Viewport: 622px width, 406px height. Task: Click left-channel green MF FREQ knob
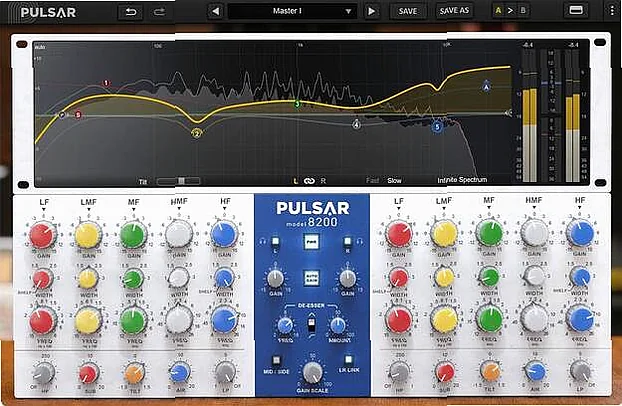133,321
